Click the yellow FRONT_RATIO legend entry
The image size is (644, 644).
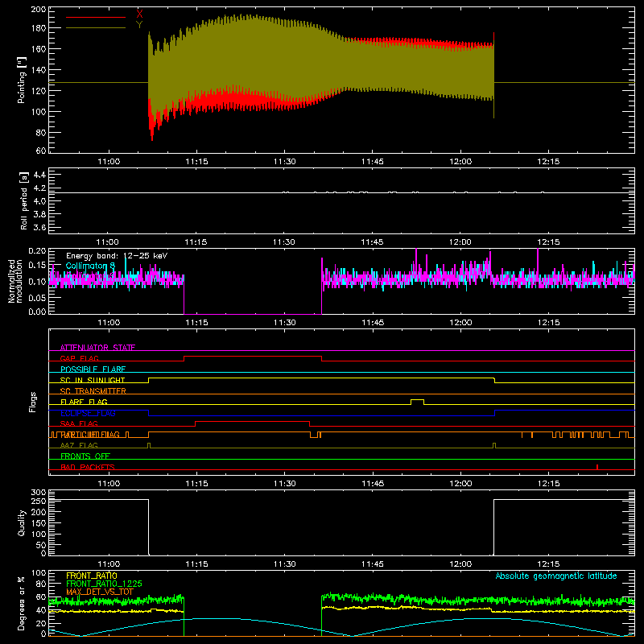click(x=92, y=576)
